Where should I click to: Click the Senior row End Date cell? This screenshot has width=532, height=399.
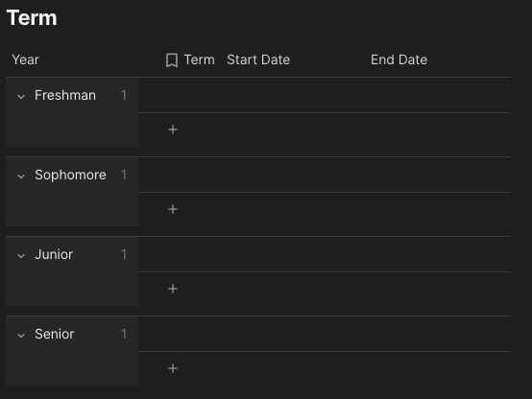click(438, 334)
